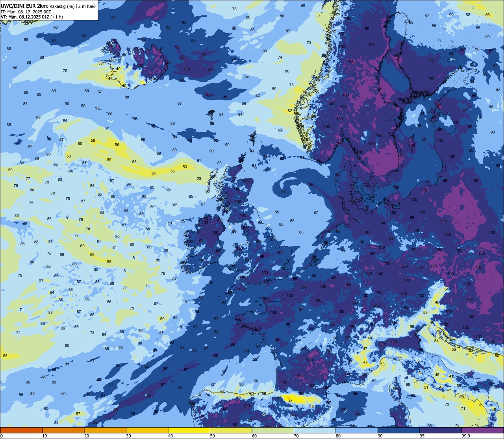
Task: Click the dark blue 90–95 legend swatch
Action: coord(398,430)
